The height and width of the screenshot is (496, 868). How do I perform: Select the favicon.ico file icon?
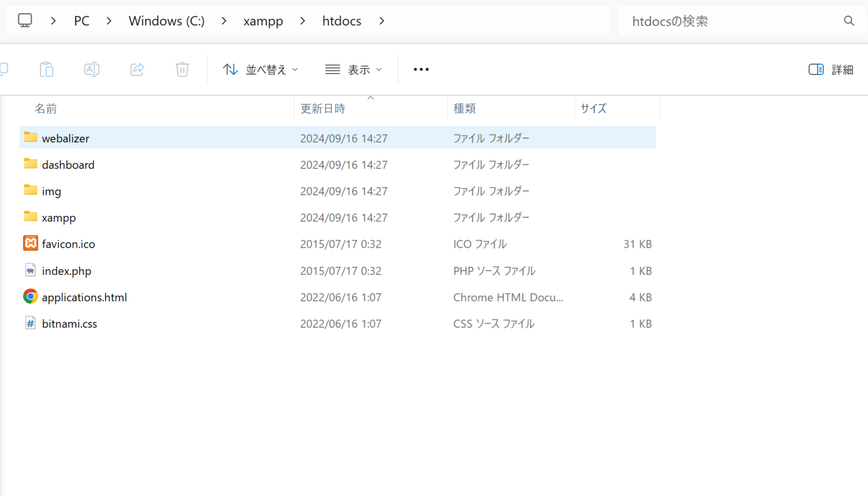pyautogui.click(x=31, y=244)
